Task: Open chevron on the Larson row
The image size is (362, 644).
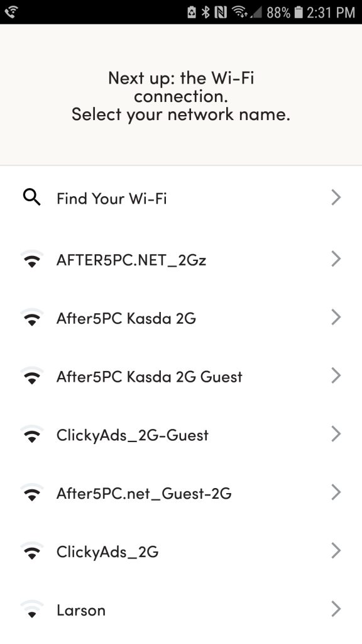Action: click(336, 609)
